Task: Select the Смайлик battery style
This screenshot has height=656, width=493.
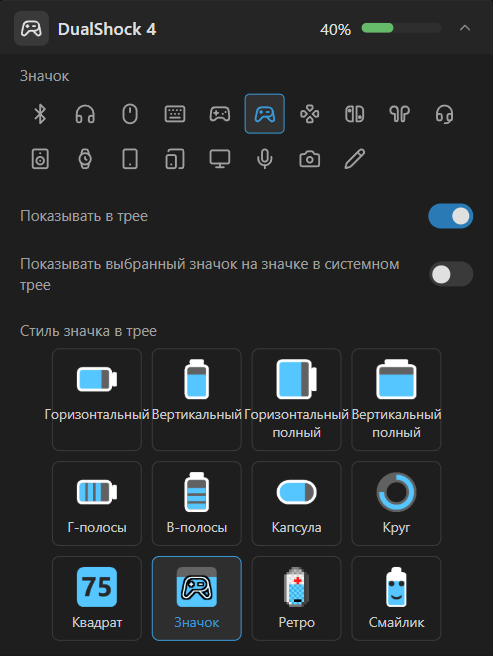Action: point(396,599)
